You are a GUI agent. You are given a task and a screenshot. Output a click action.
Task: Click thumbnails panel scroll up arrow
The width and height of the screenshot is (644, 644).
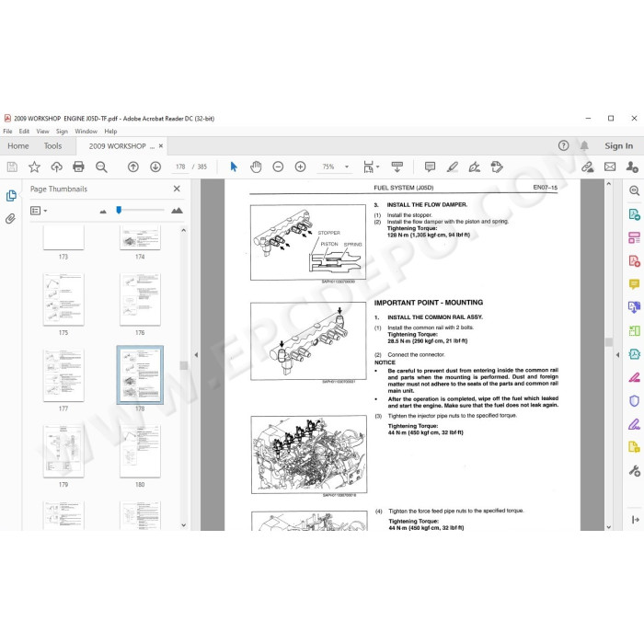pyautogui.click(x=184, y=231)
